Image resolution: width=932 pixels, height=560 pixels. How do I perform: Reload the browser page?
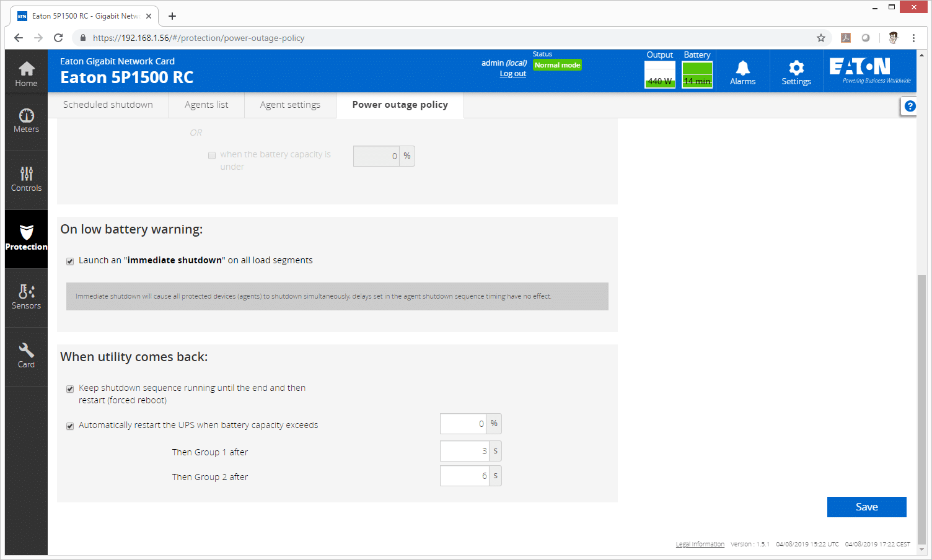coord(58,38)
